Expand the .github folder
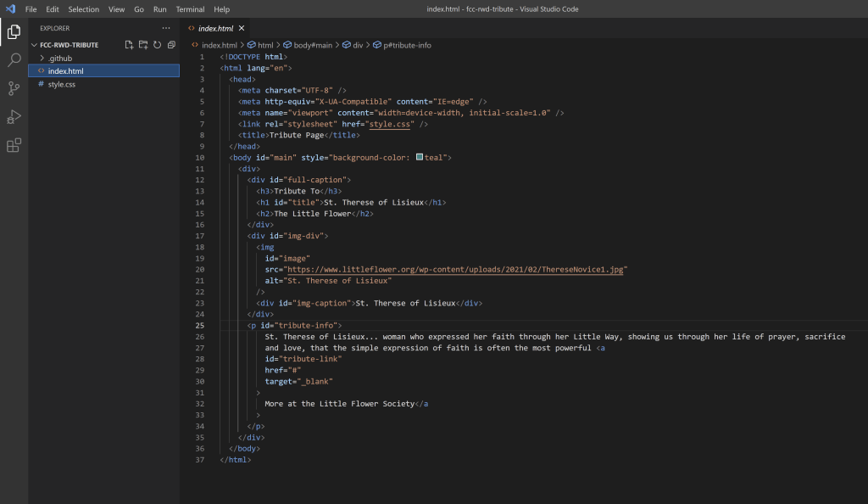This screenshot has height=504, width=868. coord(59,58)
